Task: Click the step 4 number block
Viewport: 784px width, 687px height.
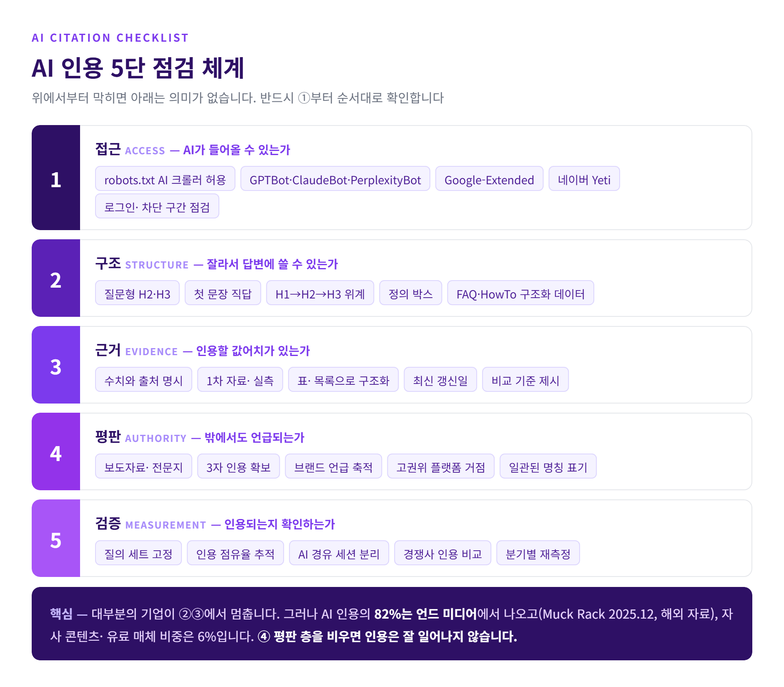Action: pyautogui.click(x=56, y=451)
